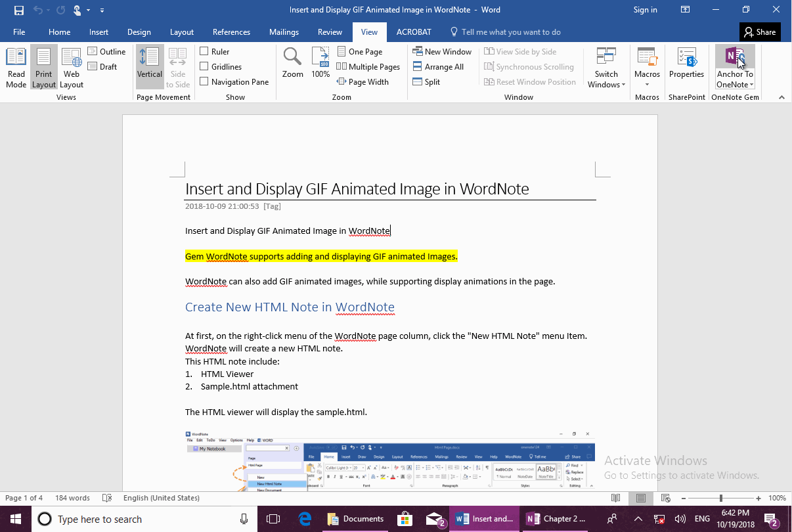Set zoom to 100%
The height and width of the screenshot is (532, 792).
click(320, 64)
